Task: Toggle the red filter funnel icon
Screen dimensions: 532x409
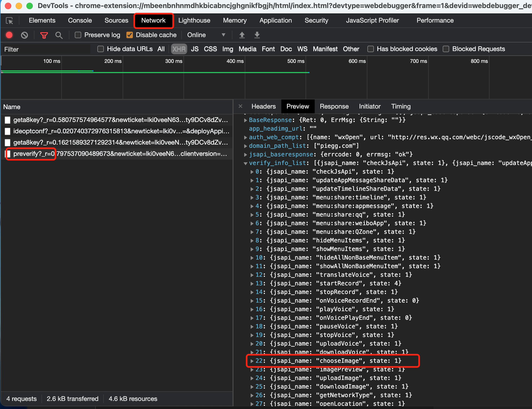Action: (44, 35)
